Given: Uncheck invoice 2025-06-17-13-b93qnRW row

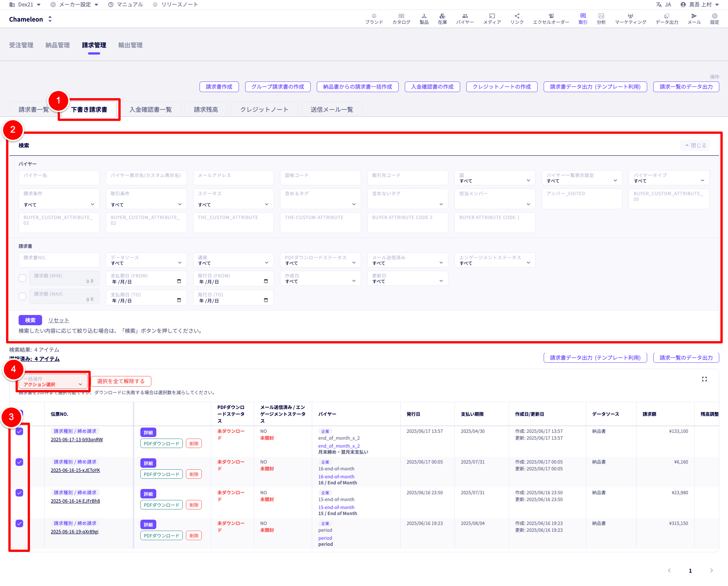Looking at the screenshot, I should coord(19,431).
